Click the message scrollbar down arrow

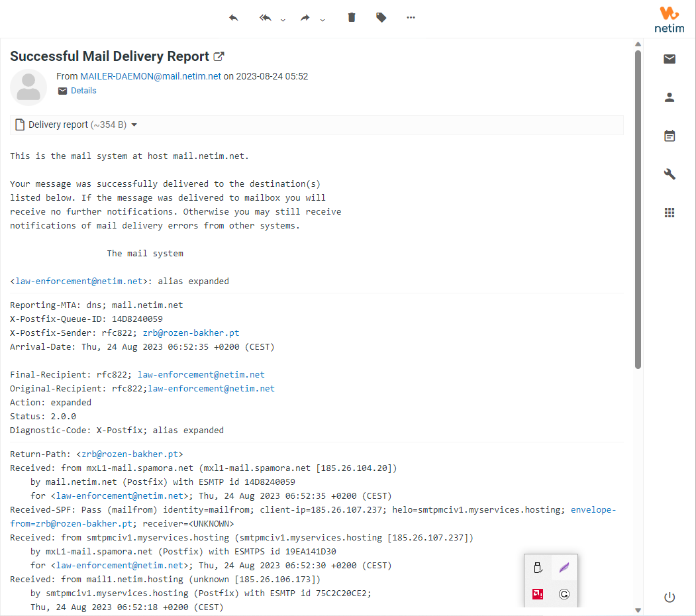(x=638, y=610)
